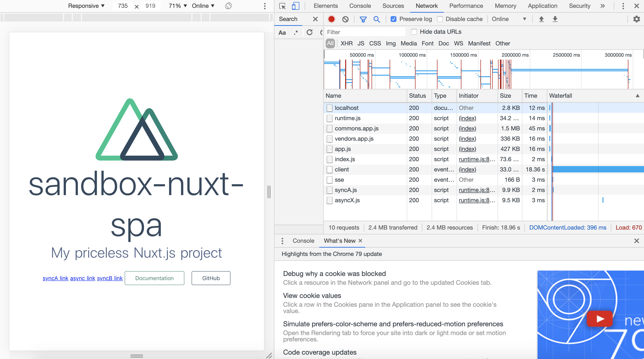Toggle the device toolbar icon
The image size is (644, 359).
295,6
